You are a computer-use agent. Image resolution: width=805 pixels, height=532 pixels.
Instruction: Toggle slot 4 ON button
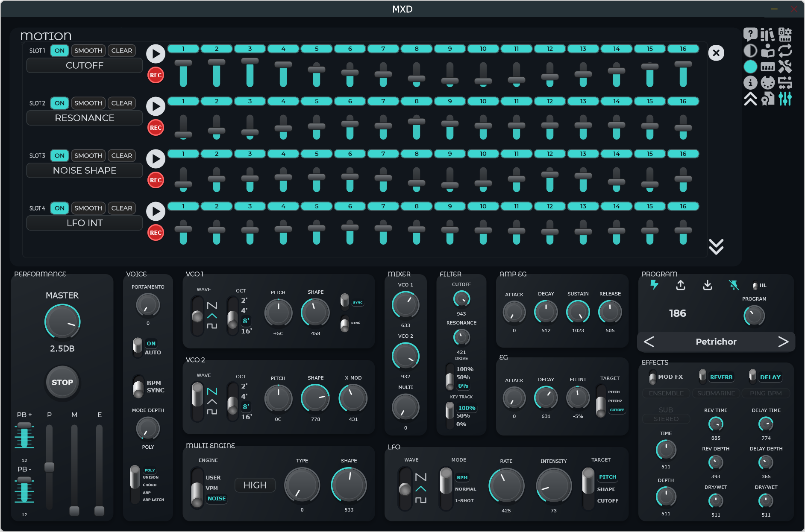point(59,208)
